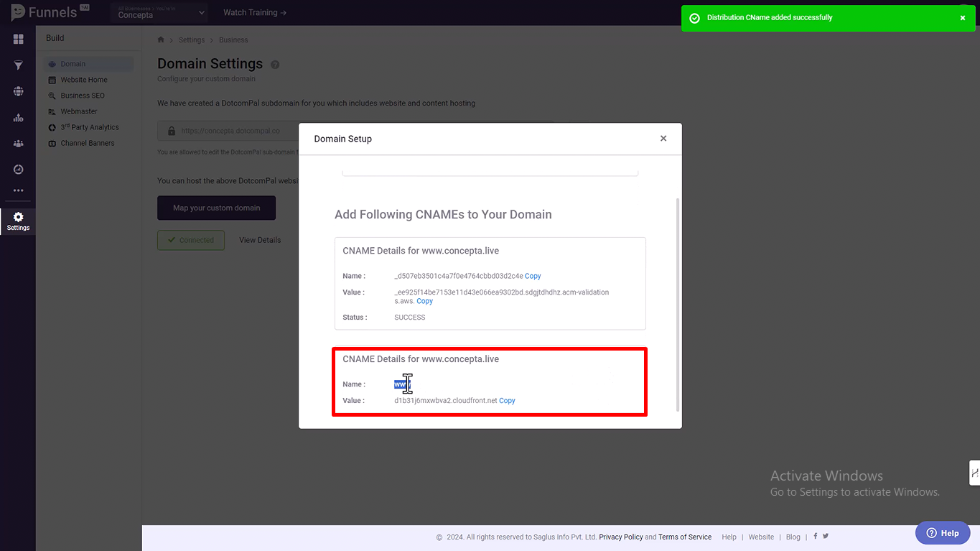Click Distribution CName added successfully message
Viewport: 980px width, 551px height.
click(x=770, y=18)
